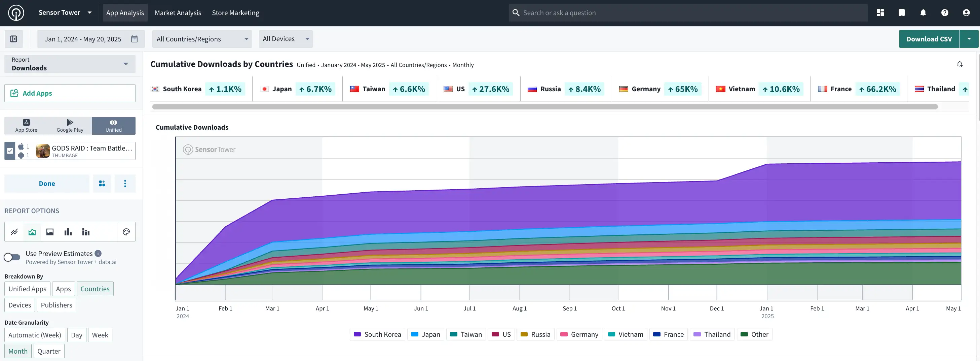Set chart alert bell icon

(959, 64)
